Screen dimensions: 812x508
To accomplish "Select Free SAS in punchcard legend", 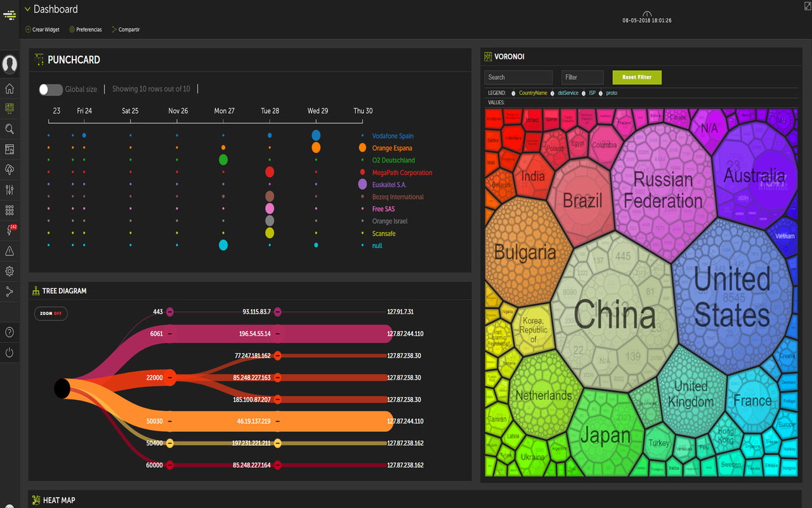I will 383,209.
